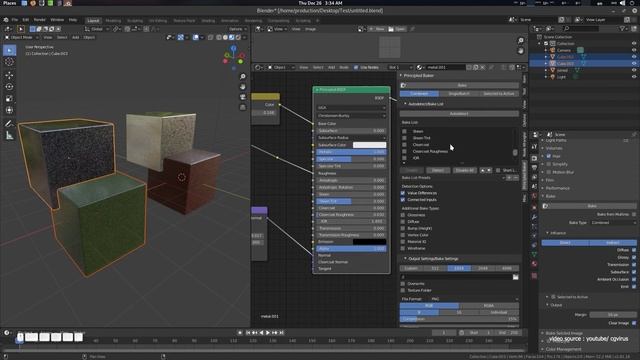The image size is (640, 360).
Task: Jump to timeline start playback control
Action: coord(248,333)
